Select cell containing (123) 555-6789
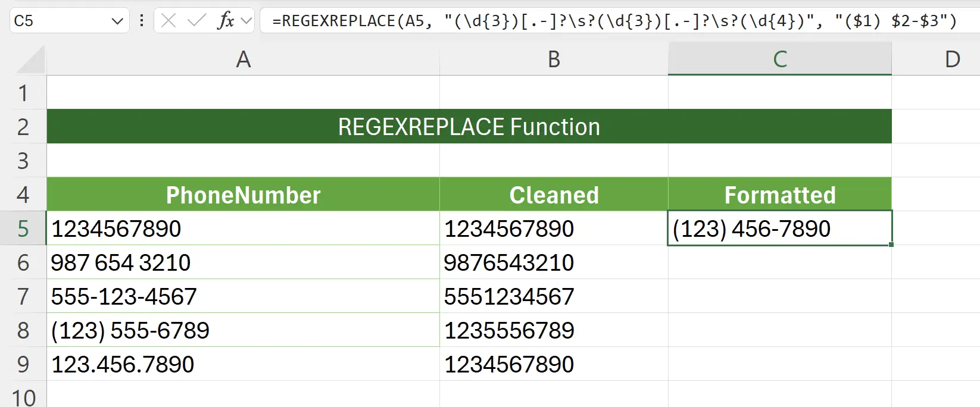The image size is (980, 407). (x=243, y=330)
